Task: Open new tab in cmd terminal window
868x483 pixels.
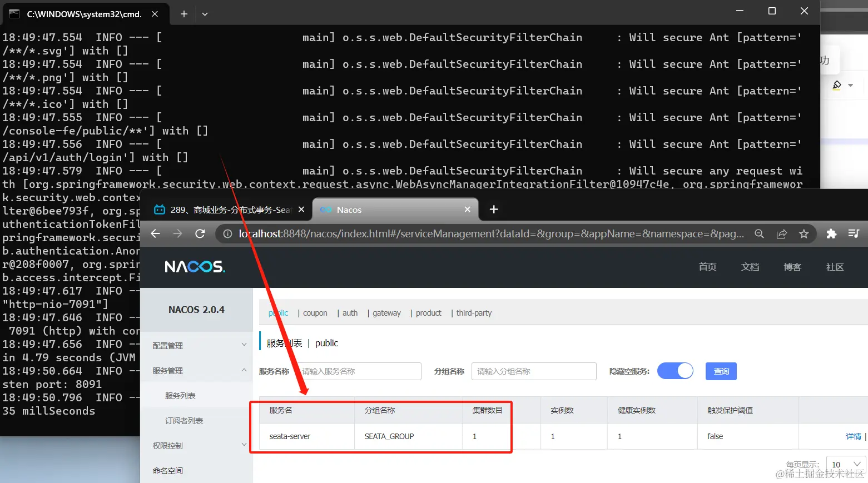Action: click(184, 14)
